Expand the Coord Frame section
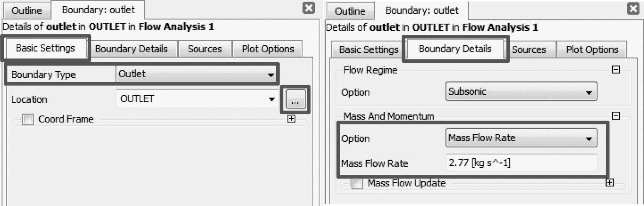 pos(291,119)
